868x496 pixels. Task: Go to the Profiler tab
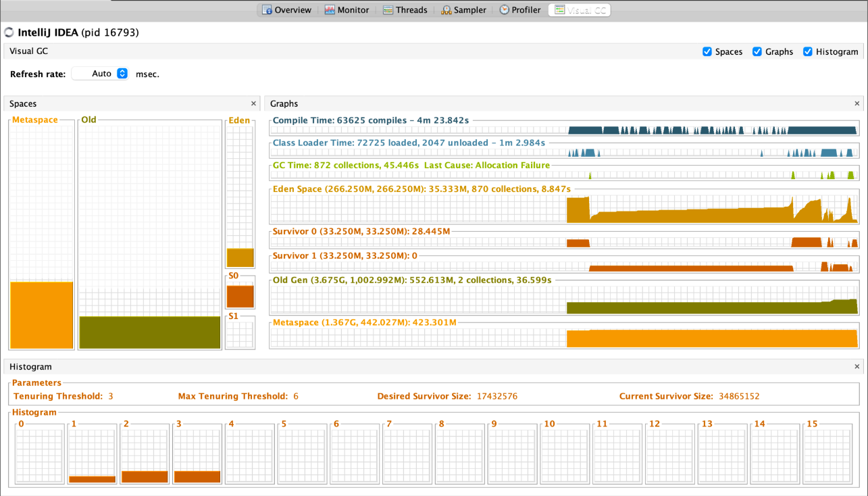click(520, 10)
